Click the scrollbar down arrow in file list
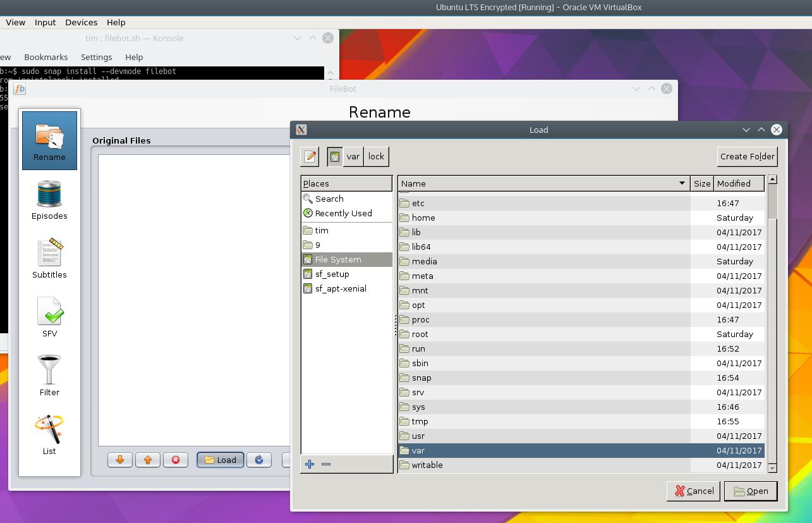812x523 pixels. [x=772, y=468]
